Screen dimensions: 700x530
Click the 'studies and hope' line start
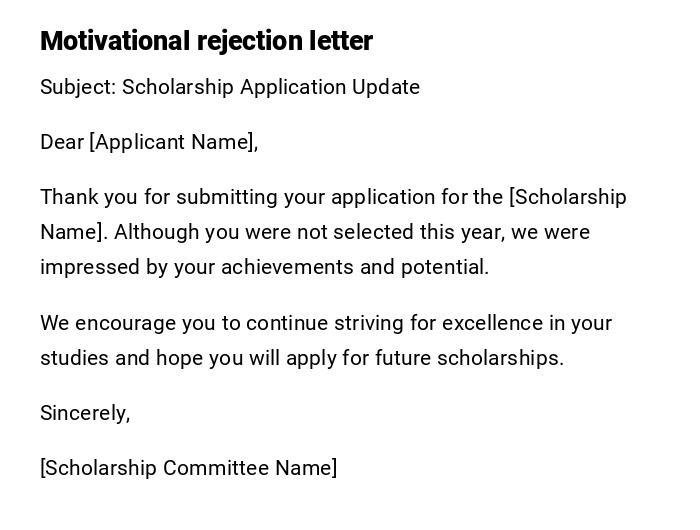110,358
